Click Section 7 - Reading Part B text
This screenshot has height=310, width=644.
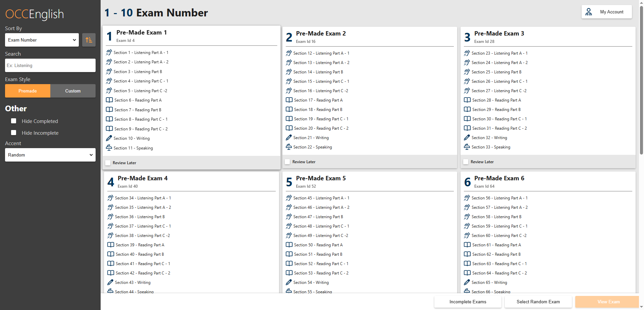click(x=138, y=110)
